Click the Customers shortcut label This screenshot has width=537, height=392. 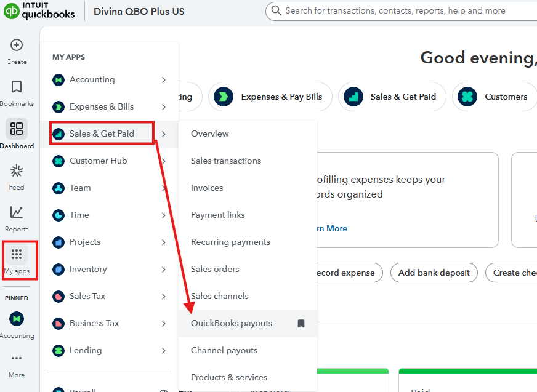506,97
